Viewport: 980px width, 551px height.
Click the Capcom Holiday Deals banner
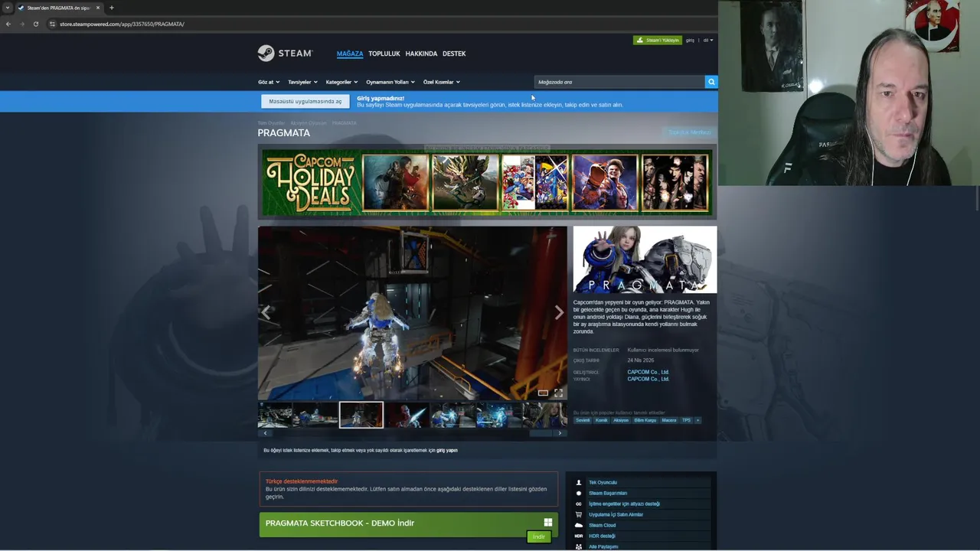click(x=487, y=183)
